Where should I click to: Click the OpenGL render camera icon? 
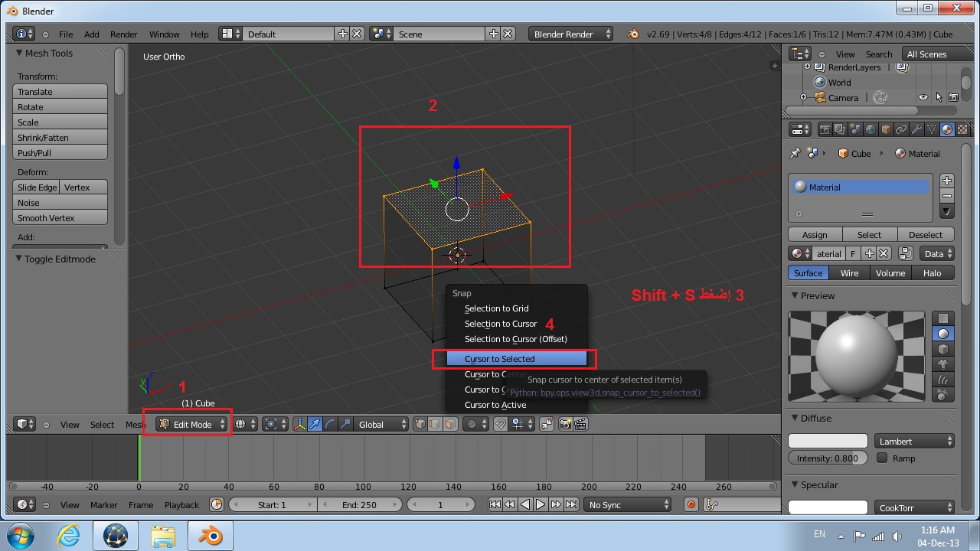point(566,424)
